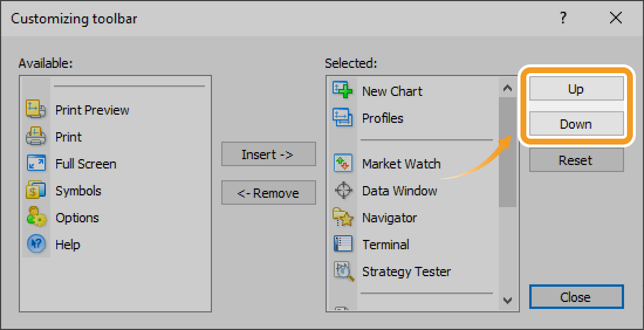Image resolution: width=644 pixels, height=330 pixels.
Task: Select 'Data Window' text entry
Action: (x=400, y=191)
